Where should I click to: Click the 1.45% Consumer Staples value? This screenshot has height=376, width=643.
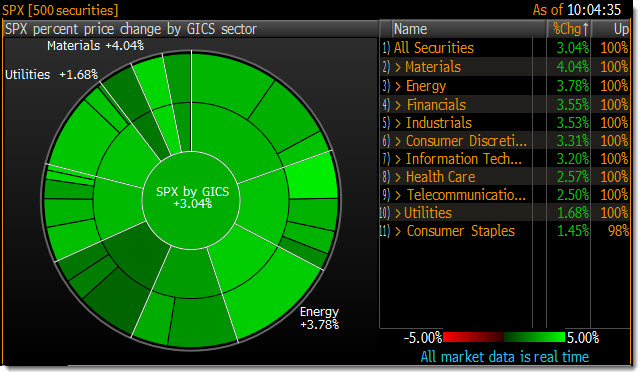[x=572, y=231]
